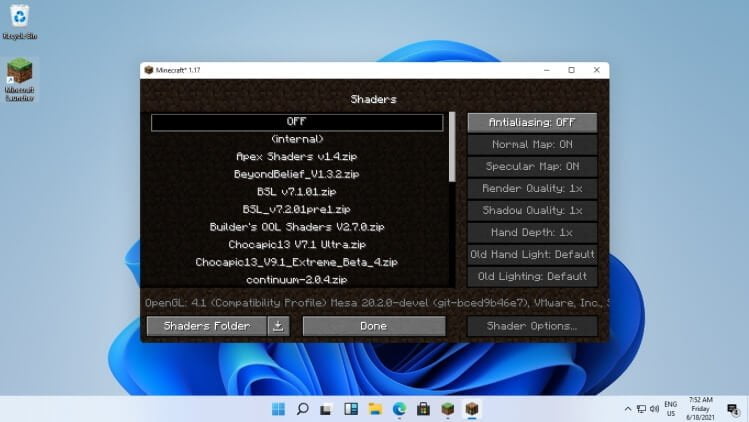Close the Minecraft 1.17 window
This screenshot has height=422, width=749.
tap(597, 70)
